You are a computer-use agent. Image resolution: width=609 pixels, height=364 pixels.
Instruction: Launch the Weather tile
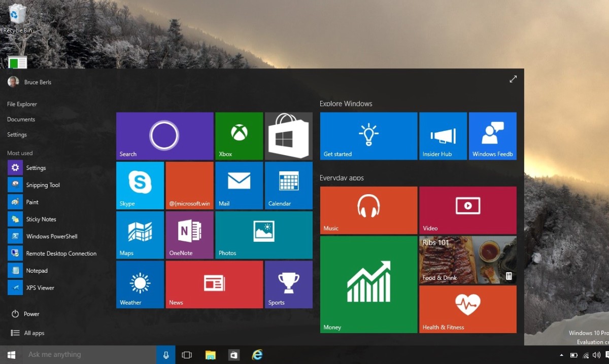coord(140,284)
